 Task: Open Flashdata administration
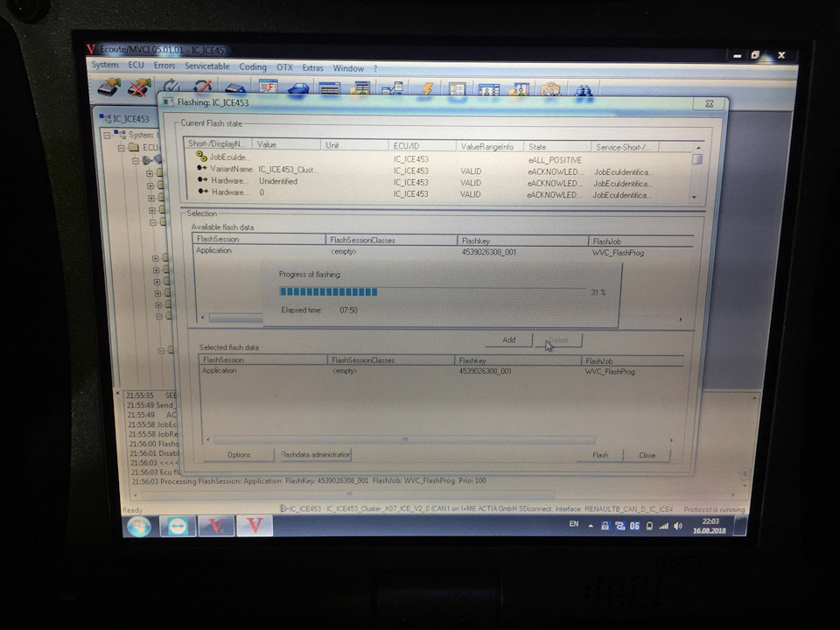(315, 455)
